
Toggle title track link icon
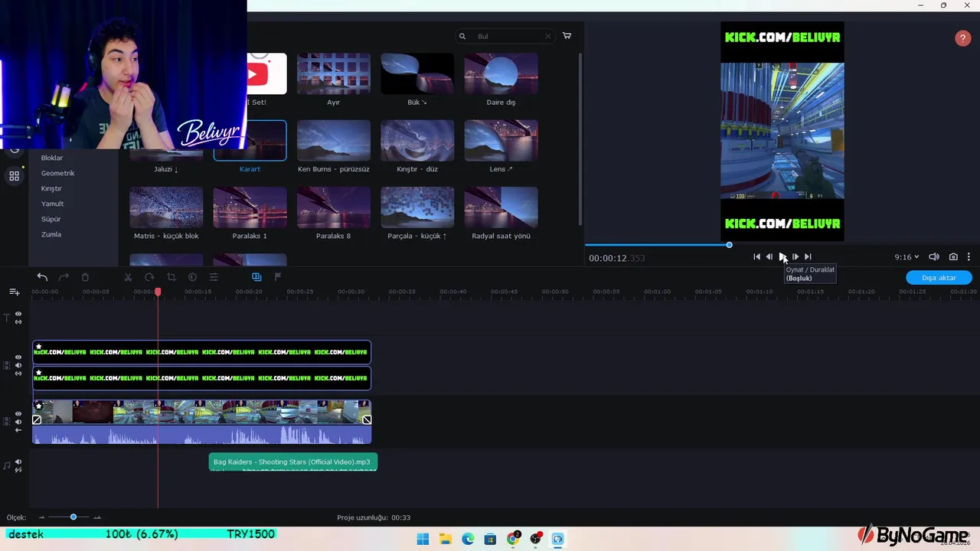[18, 321]
